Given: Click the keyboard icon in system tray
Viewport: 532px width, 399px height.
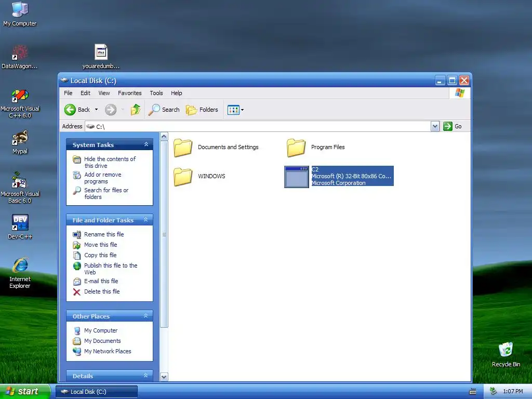Looking at the screenshot, I should 472,392.
